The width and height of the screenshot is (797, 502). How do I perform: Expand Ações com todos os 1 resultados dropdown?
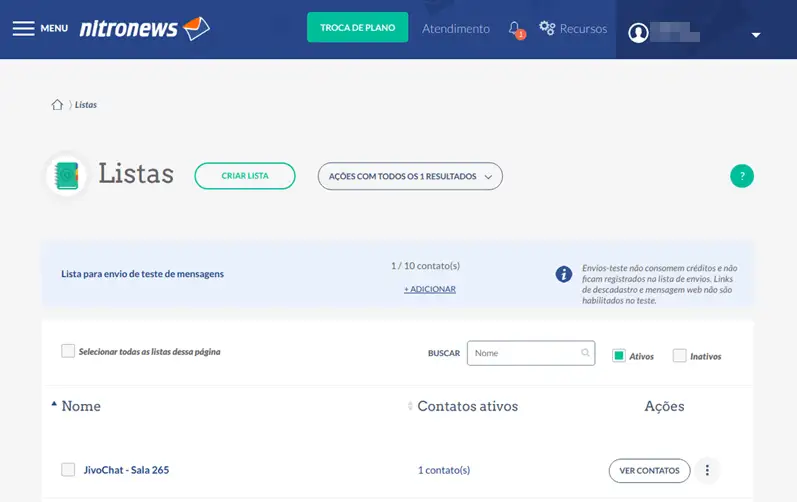(410, 176)
